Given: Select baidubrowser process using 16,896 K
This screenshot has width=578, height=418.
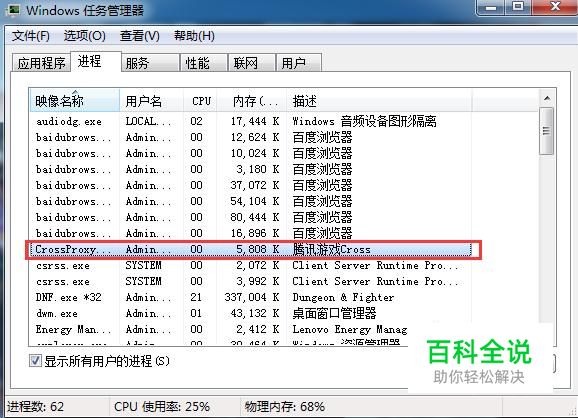Looking at the screenshot, I should (250, 233).
